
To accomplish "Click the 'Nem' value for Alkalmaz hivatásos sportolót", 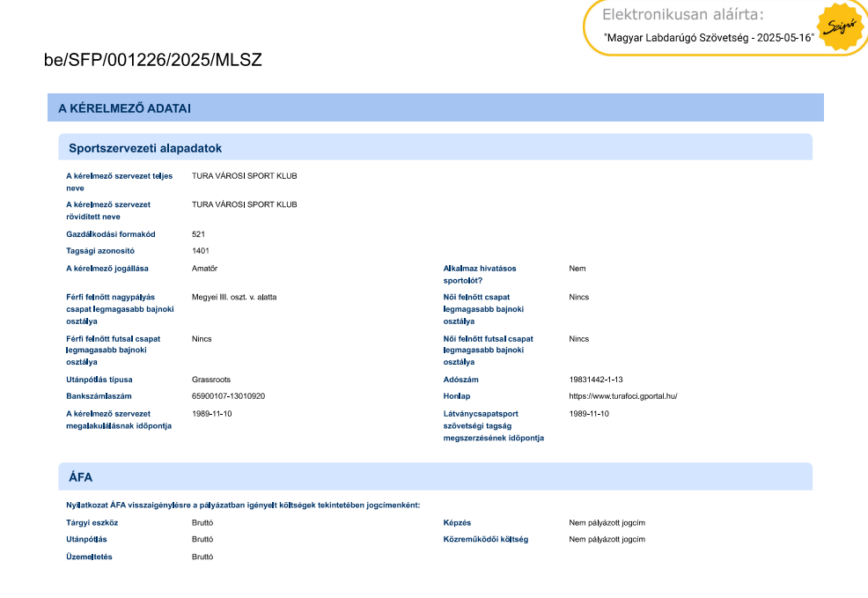I will [x=577, y=269].
